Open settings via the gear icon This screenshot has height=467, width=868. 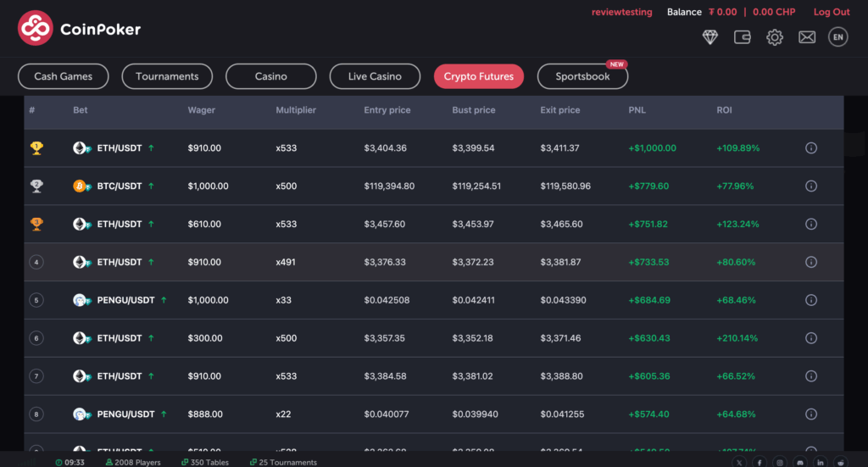(x=775, y=37)
